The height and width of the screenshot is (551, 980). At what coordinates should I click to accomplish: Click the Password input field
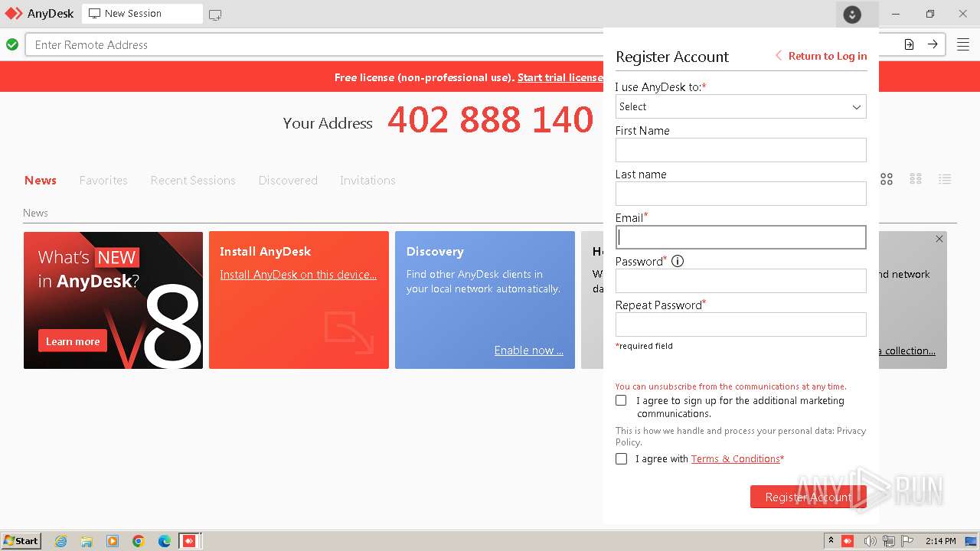[x=740, y=281]
